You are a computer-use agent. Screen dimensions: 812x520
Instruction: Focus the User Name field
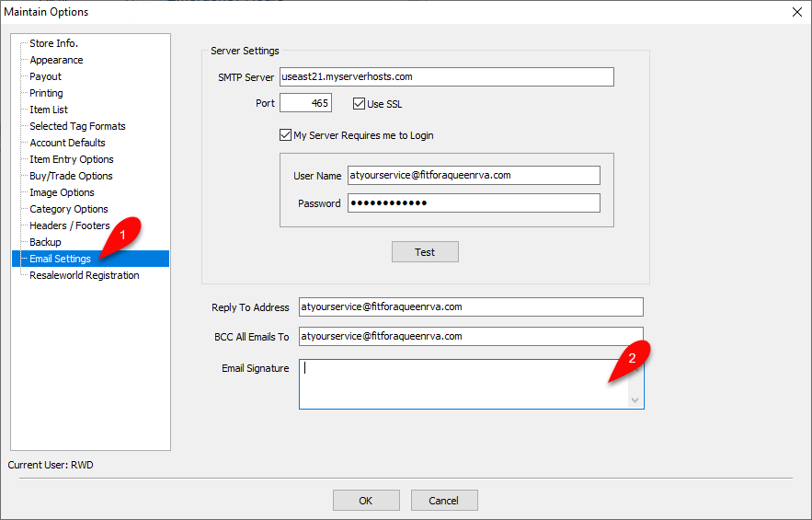click(x=474, y=175)
